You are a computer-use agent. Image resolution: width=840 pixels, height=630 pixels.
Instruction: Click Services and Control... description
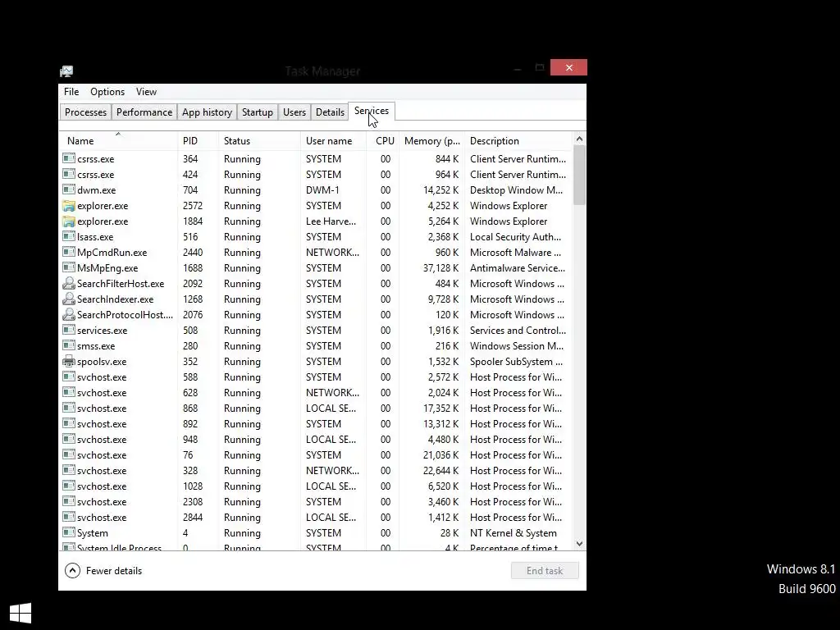coord(518,331)
